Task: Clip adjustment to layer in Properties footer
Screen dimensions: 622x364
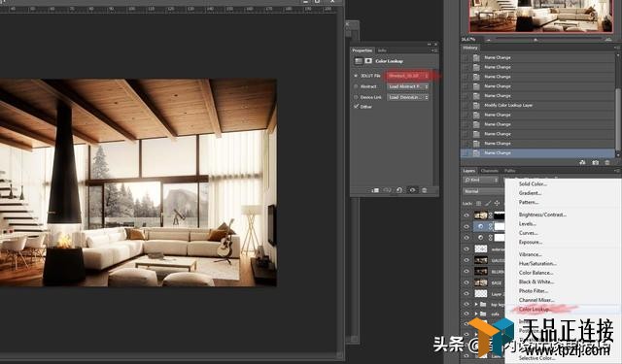Action: [x=375, y=190]
